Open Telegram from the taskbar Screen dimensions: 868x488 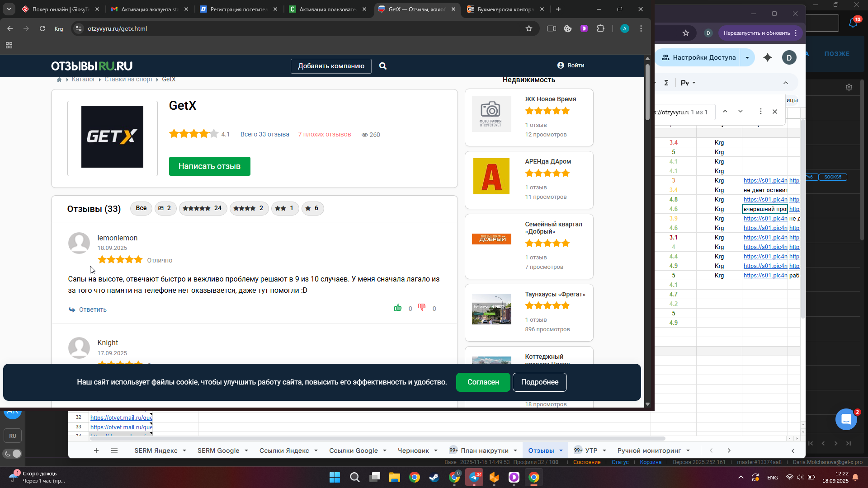click(x=474, y=477)
